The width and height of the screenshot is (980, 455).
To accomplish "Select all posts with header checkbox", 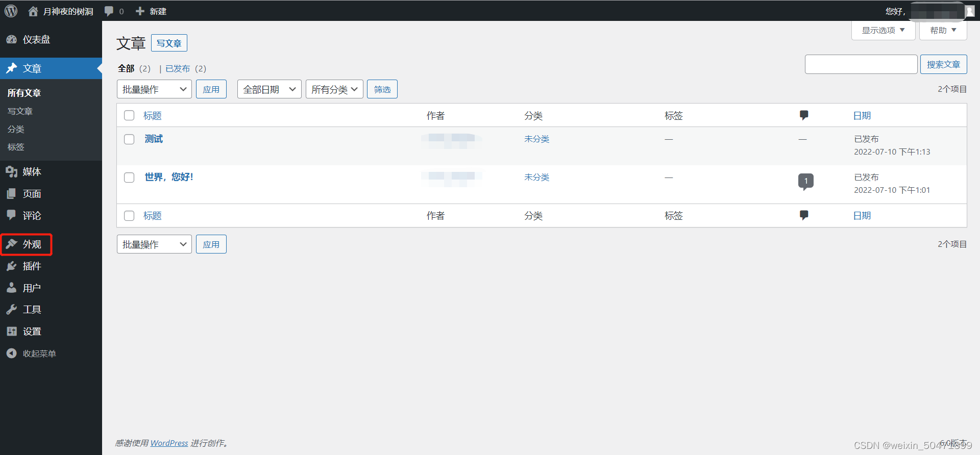I will point(129,115).
